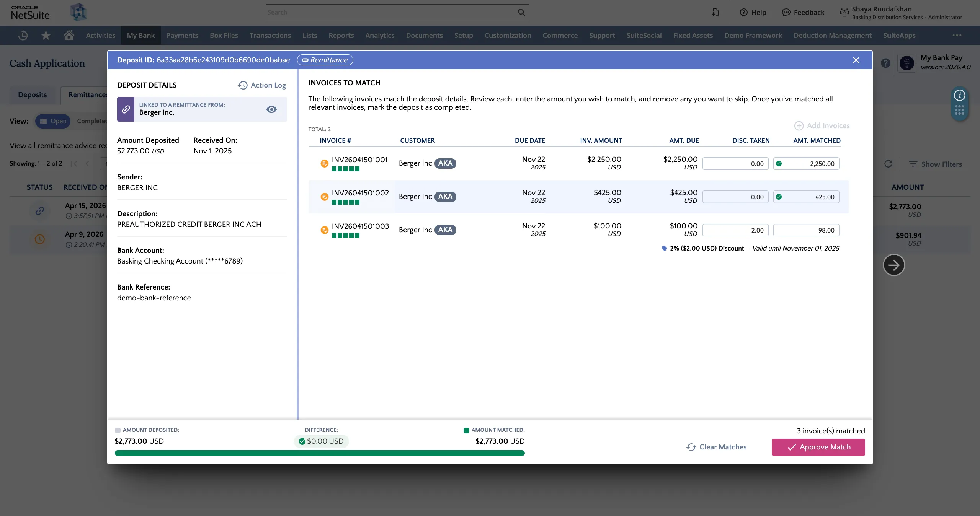
Task: Sort by DUE DATE column header
Action: coord(530,140)
